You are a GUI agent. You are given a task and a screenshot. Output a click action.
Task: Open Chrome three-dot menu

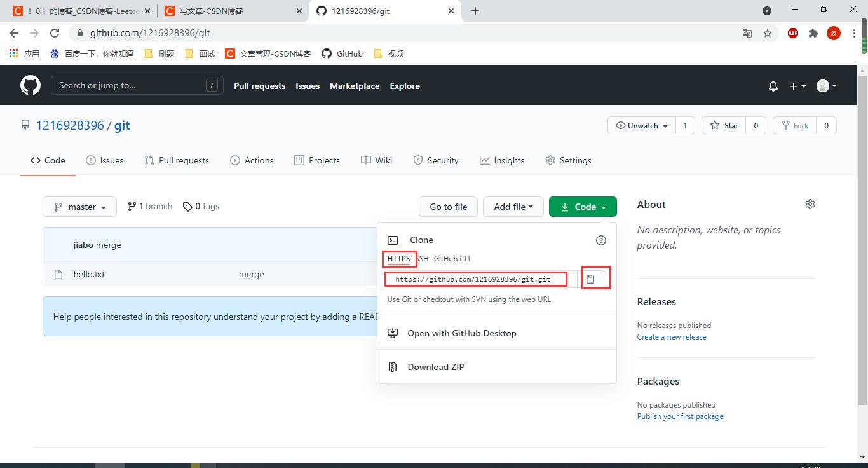pyautogui.click(x=854, y=33)
